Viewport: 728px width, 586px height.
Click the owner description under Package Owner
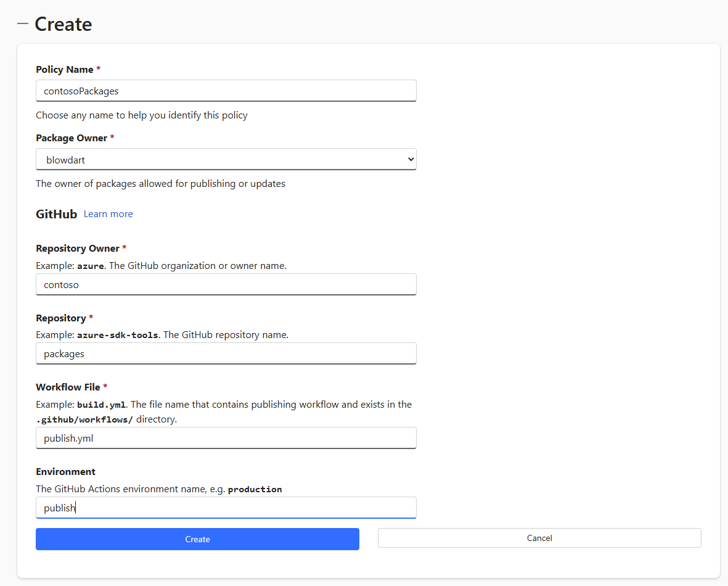click(x=160, y=183)
